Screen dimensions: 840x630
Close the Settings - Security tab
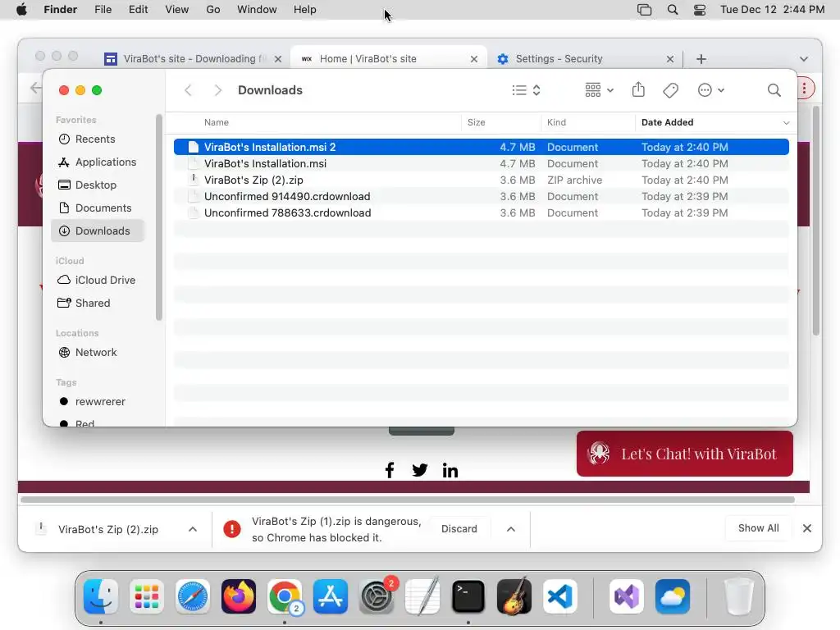(669, 59)
